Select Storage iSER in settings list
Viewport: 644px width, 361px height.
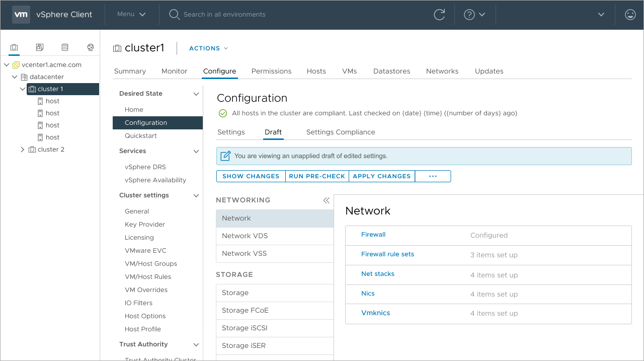[275, 346]
